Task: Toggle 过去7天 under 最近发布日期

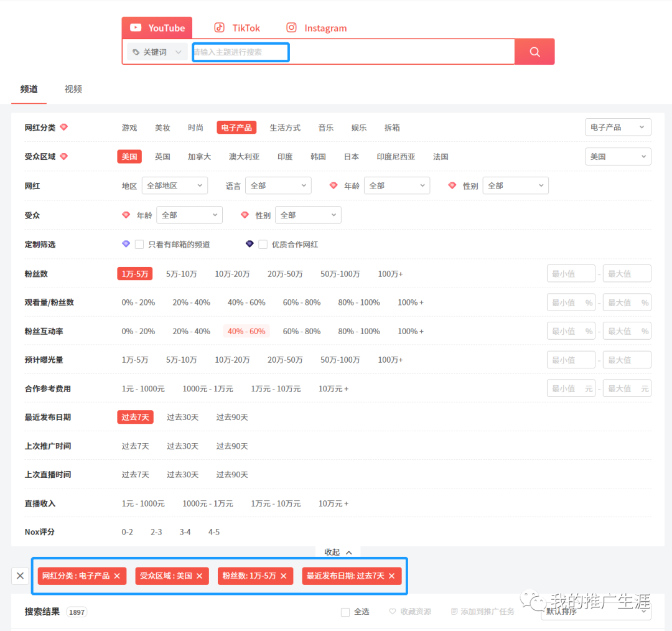Action: pyautogui.click(x=135, y=418)
